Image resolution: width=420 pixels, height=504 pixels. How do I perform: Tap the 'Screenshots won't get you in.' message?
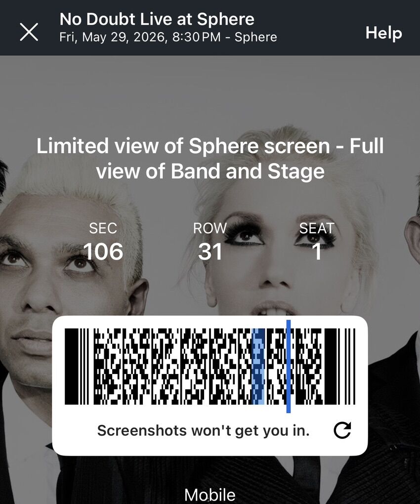204,431
